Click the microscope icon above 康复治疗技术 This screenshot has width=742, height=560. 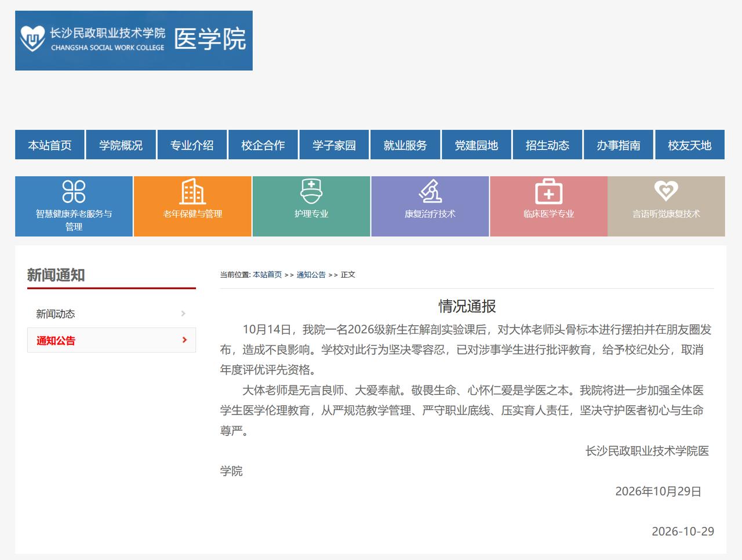430,191
